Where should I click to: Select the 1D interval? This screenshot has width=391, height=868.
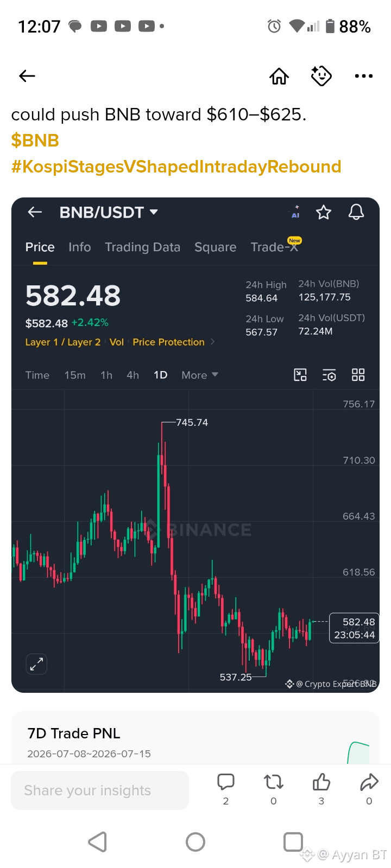point(161,375)
